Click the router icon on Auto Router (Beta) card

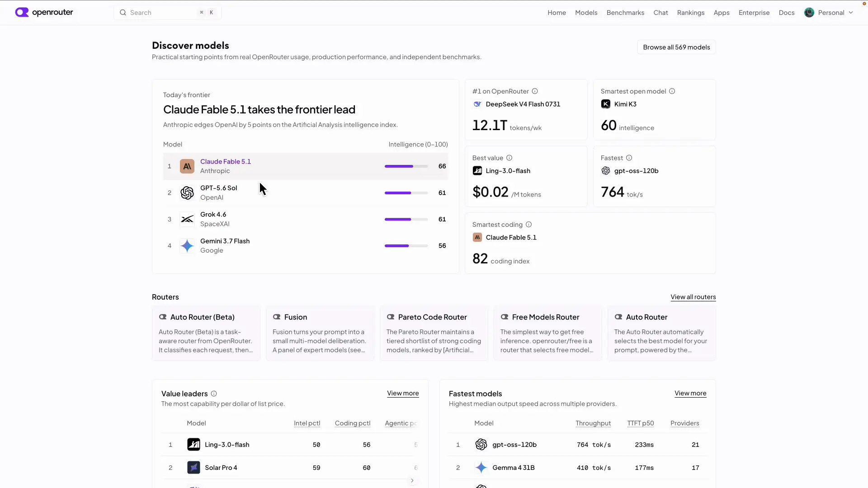click(163, 317)
